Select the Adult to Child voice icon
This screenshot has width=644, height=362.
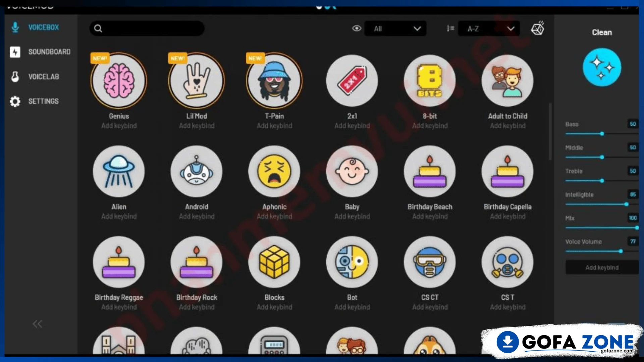point(507,81)
